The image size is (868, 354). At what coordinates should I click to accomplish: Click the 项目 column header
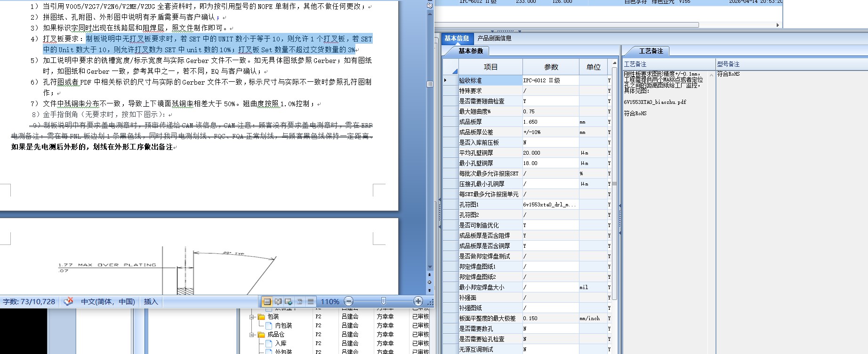point(490,67)
